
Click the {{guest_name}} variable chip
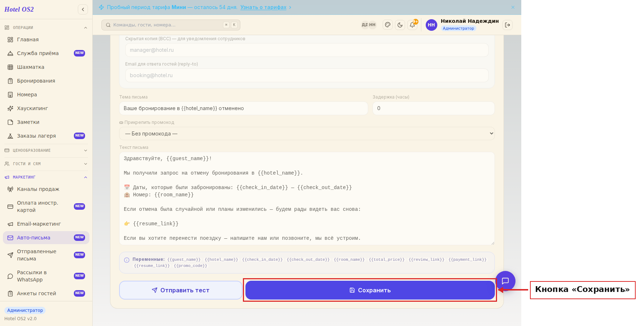(184, 260)
